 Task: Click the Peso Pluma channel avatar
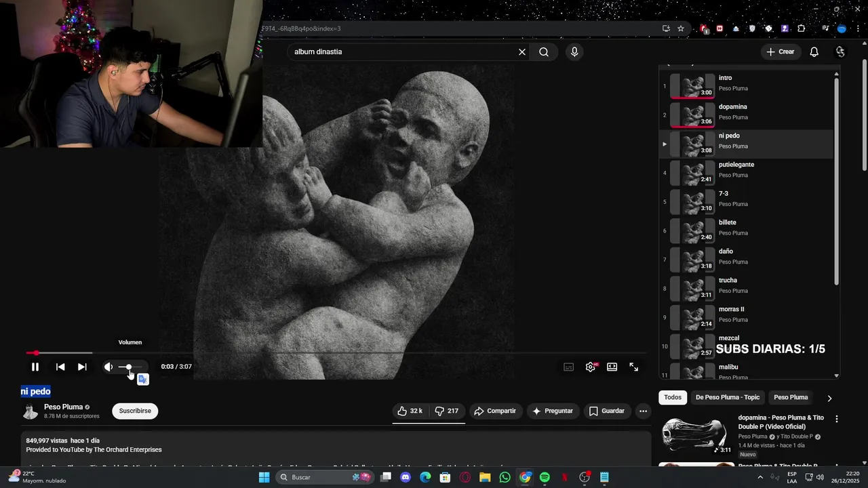click(x=31, y=411)
